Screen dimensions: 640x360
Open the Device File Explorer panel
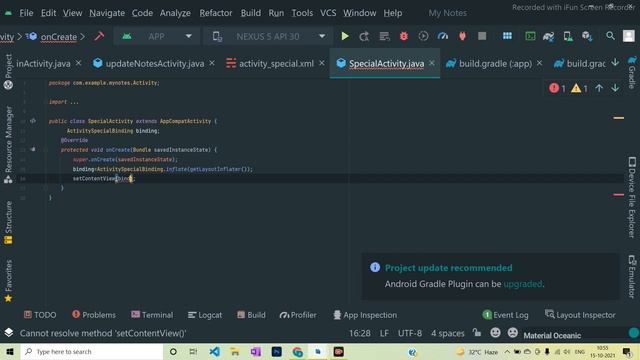coord(632,197)
